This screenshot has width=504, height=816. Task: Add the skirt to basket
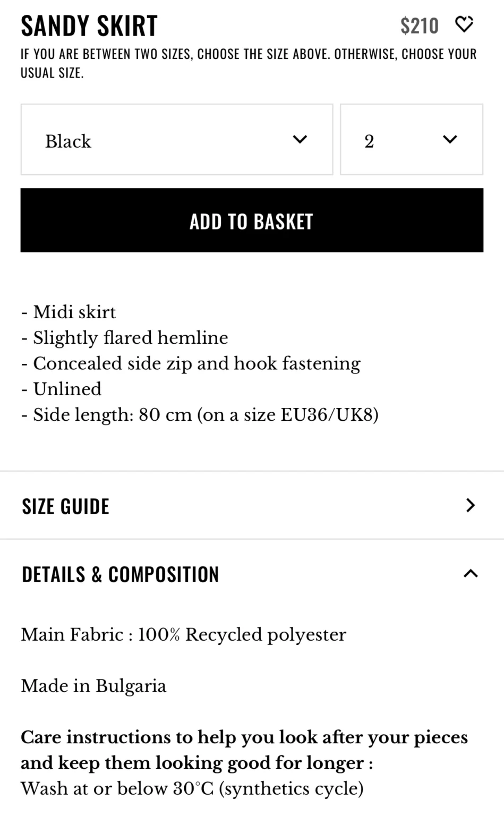tap(252, 220)
